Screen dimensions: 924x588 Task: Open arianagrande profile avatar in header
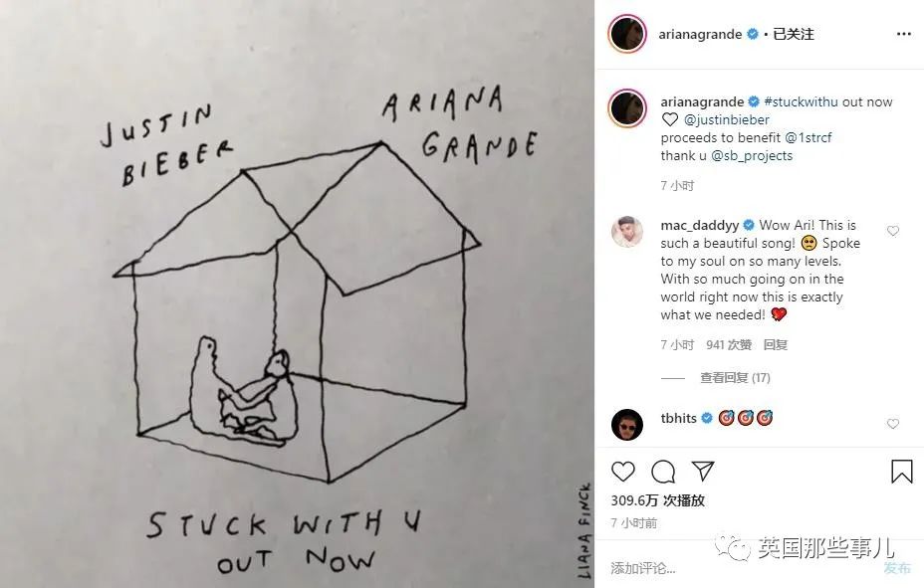click(x=627, y=34)
